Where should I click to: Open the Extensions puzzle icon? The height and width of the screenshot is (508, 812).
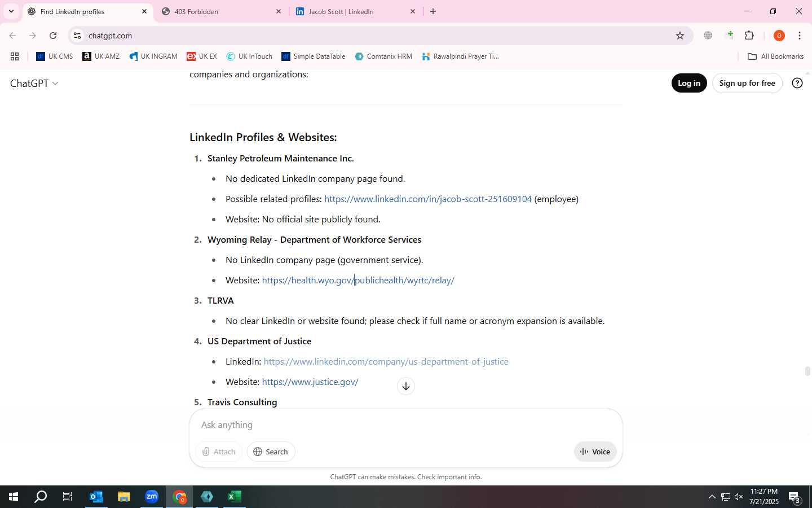[749, 36]
